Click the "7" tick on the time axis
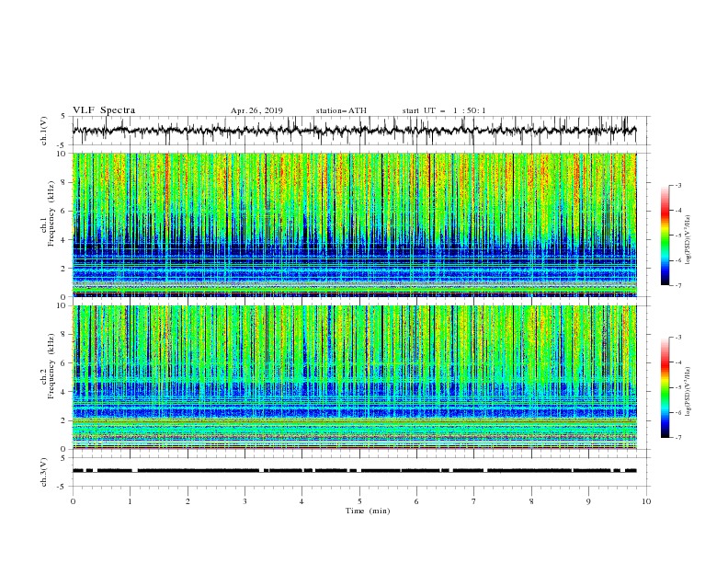The width and height of the screenshot is (728, 563). click(474, 501)
